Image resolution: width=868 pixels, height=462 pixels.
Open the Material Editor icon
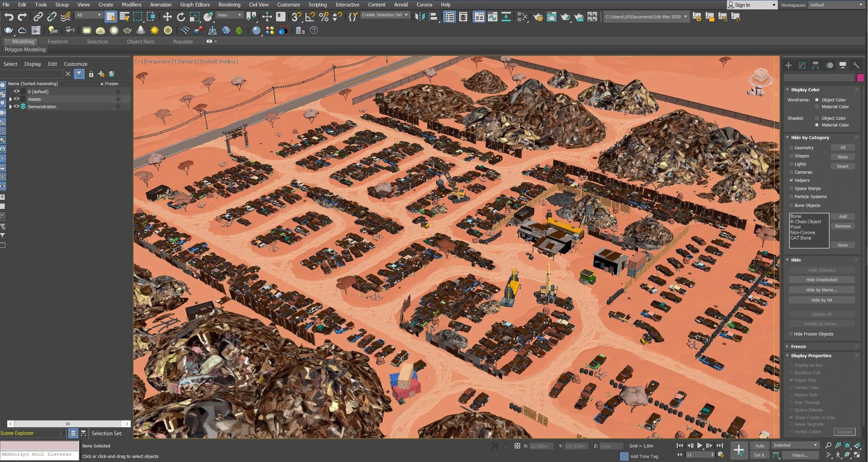[522, 17]
